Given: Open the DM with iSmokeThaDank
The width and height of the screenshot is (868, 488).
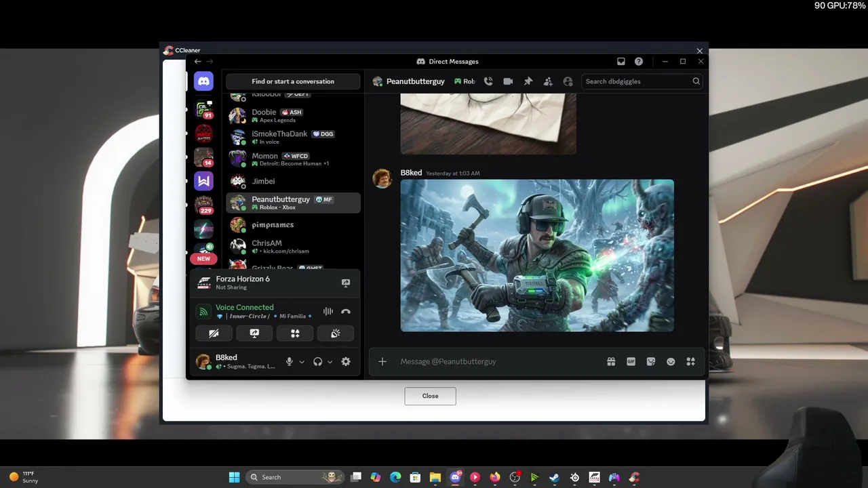Looking at the screenshot, I should pyautogui.click(x=293, y=138).
